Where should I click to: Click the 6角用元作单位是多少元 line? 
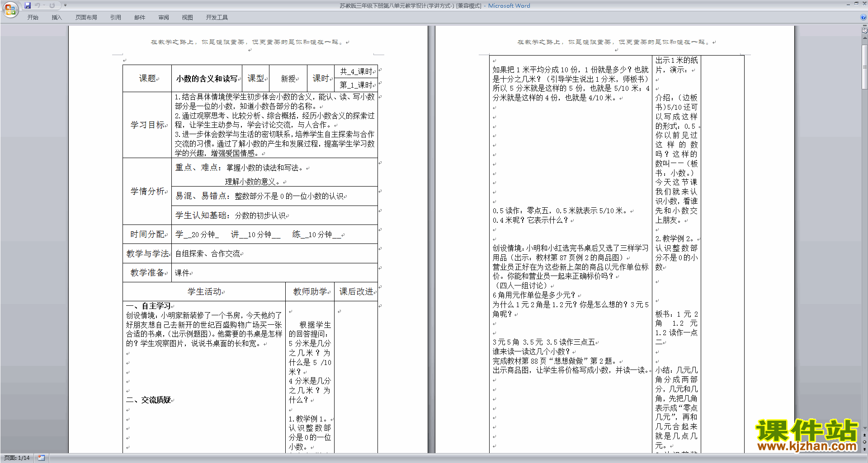(535, 295)
